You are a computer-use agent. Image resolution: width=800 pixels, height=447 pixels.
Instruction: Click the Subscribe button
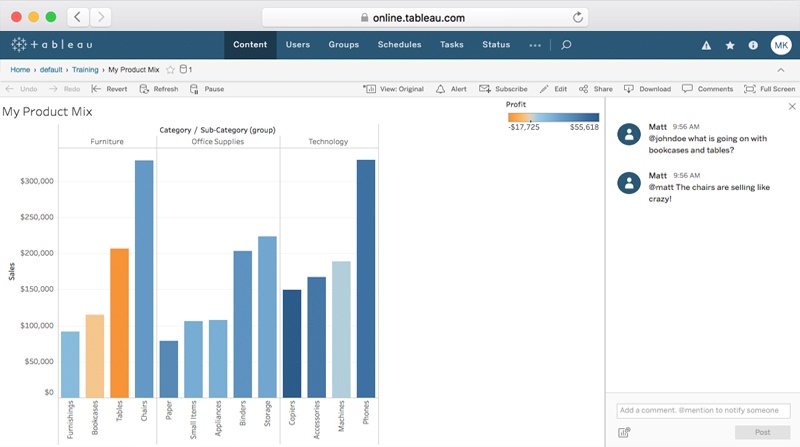[x=503, y=89]
